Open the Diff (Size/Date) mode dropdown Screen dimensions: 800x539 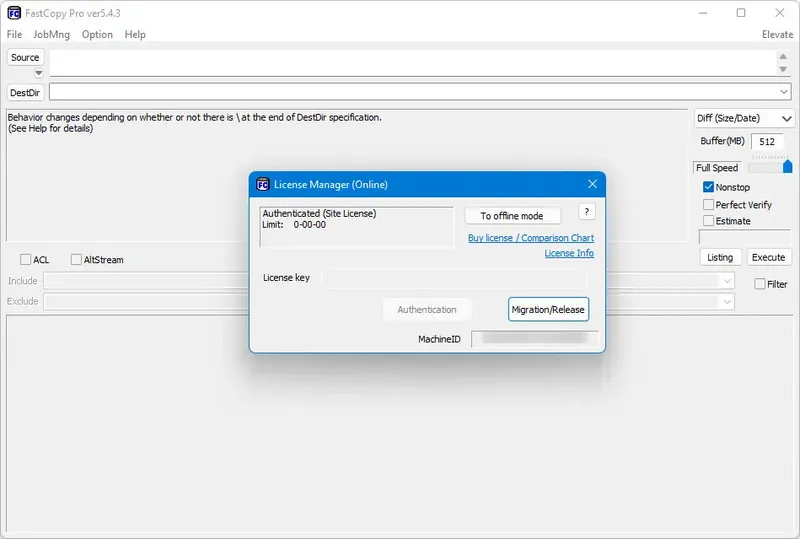coord(744,118)
